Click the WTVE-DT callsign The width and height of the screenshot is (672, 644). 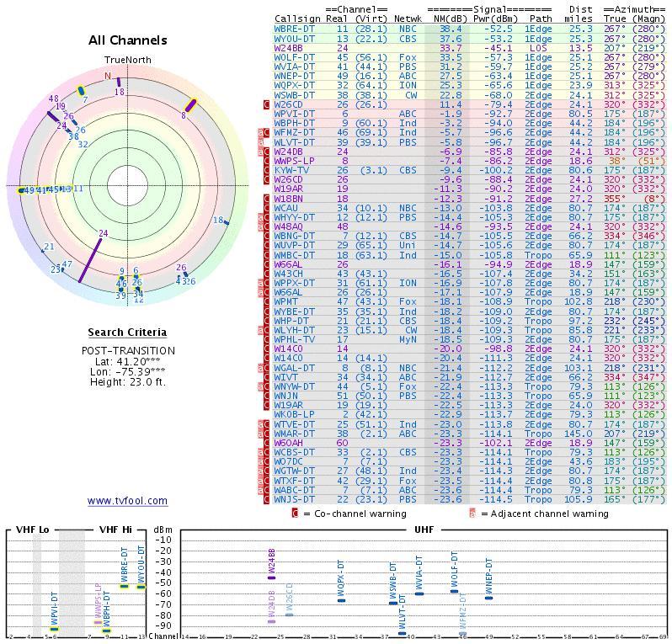coord(295,424)
